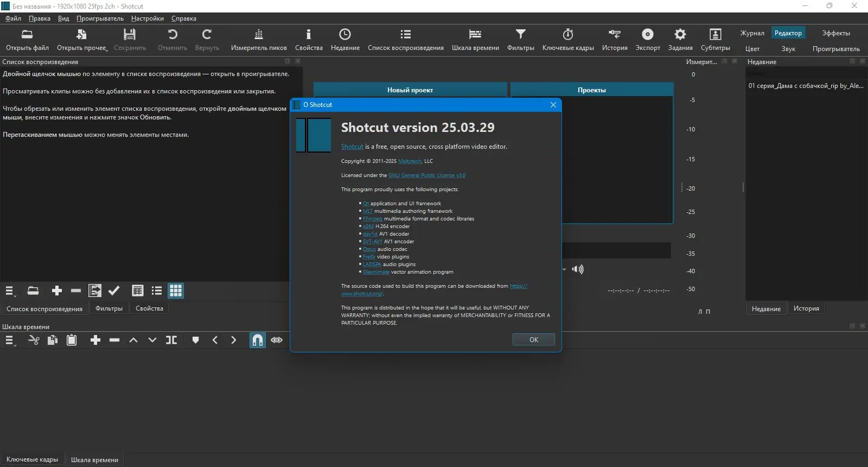Image resolution: width=868 pixels, height=467 pixels.
Task: Open the GNU General Public License link
Action: (427, 175)
